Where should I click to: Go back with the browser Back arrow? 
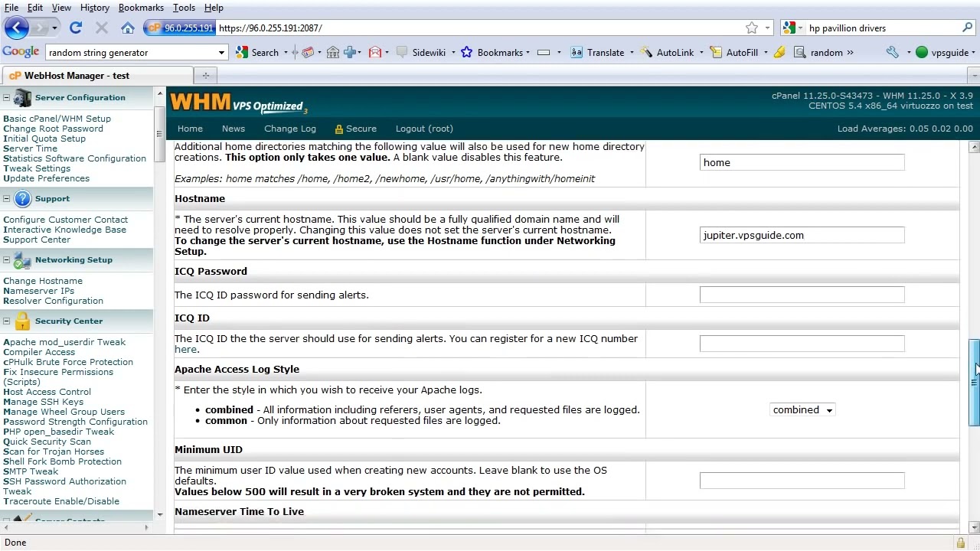[17, 28]
